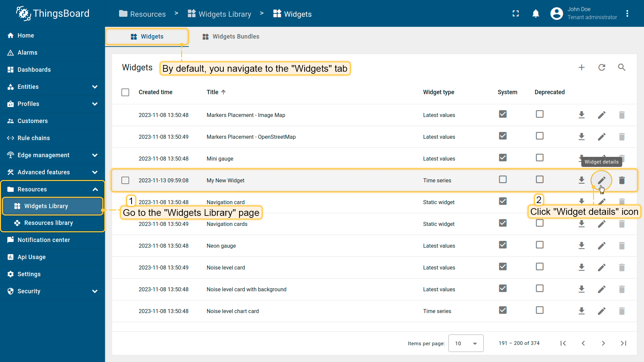
Task: Export Markers Placement - Image Map widget
Action: [x=582, y=115]
